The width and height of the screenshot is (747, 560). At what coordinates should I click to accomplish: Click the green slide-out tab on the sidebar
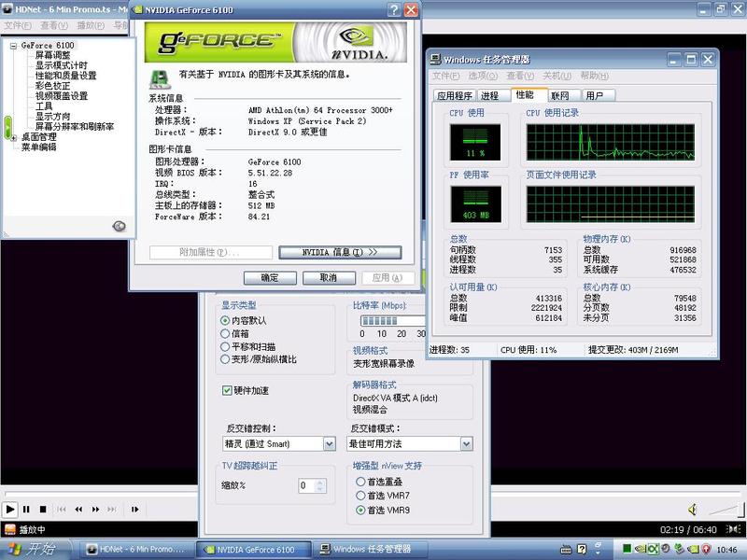(8, 128)
